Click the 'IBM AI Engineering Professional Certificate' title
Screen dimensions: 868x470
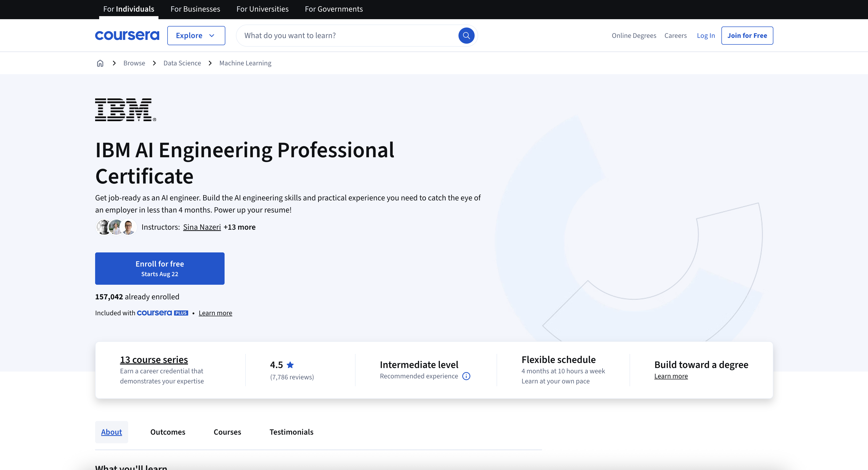click(x=245, y=163)
